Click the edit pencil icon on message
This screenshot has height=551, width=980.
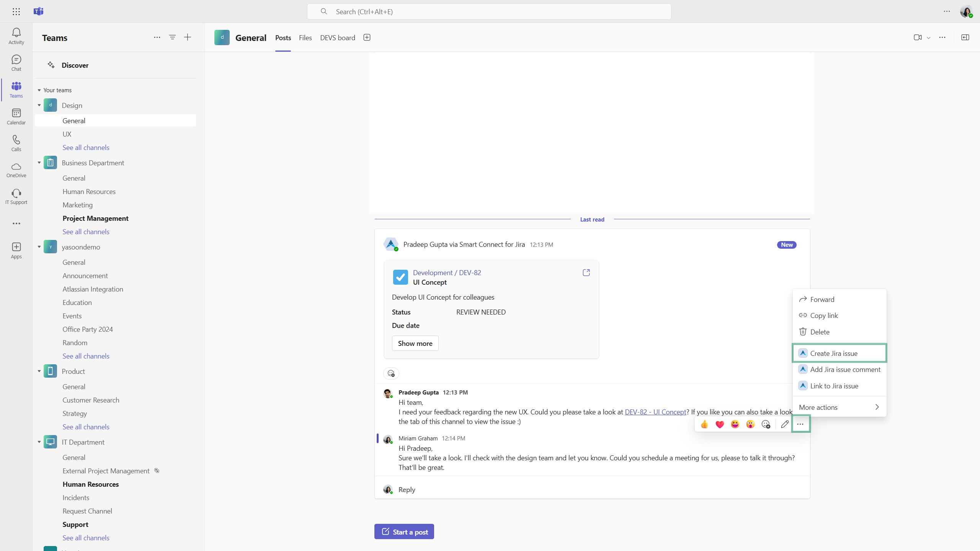[x=784, y=424]
